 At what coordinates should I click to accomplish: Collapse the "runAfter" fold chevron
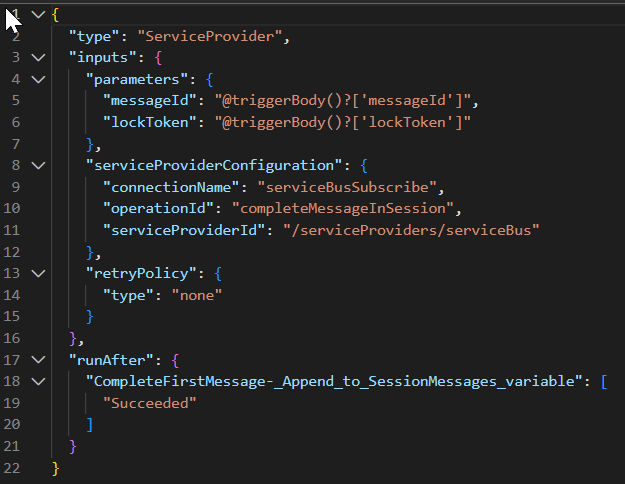tap(38, 360)
